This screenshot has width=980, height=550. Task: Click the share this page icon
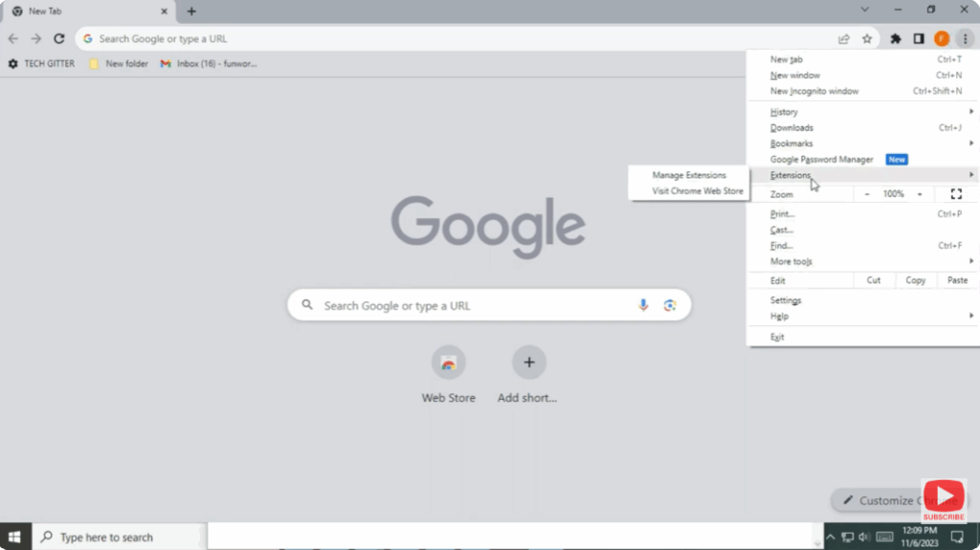844,39
